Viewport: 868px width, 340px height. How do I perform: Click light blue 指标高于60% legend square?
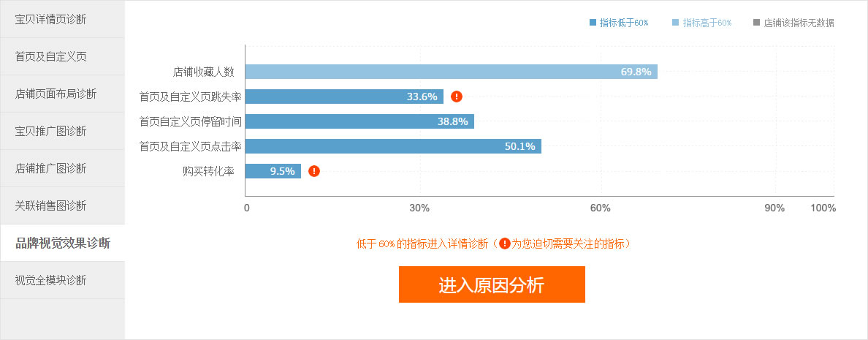point(675,23)
